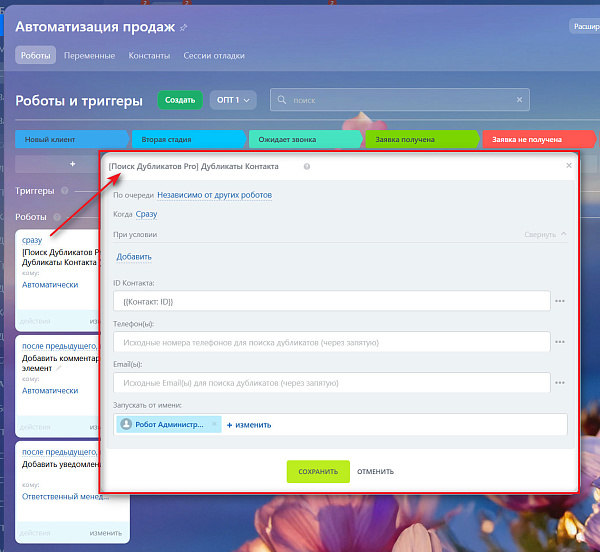Close the duplicates robot dialog
The width and height of the screenshot is (600, 552).
[569, 165]
